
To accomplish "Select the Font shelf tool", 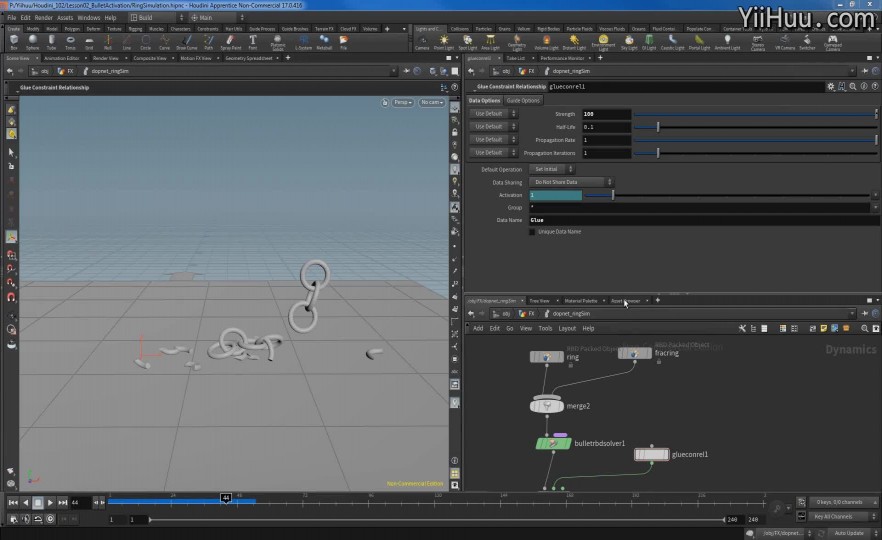I will 253,42.
